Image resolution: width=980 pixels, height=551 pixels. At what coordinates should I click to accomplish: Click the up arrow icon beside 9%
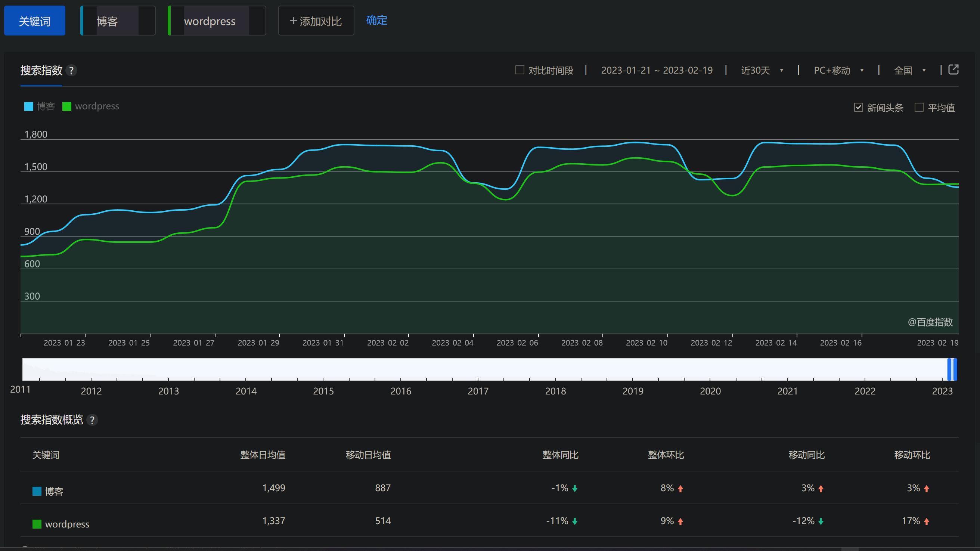pyautogui.click(x=680, y=521)
